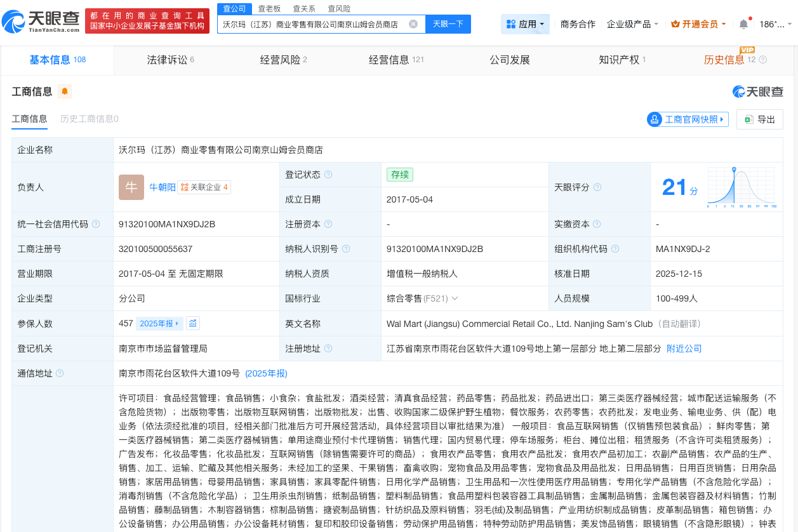Open the 知识产权 tab
This screenshot has width=798, height=532.
(x=622, y=60)
